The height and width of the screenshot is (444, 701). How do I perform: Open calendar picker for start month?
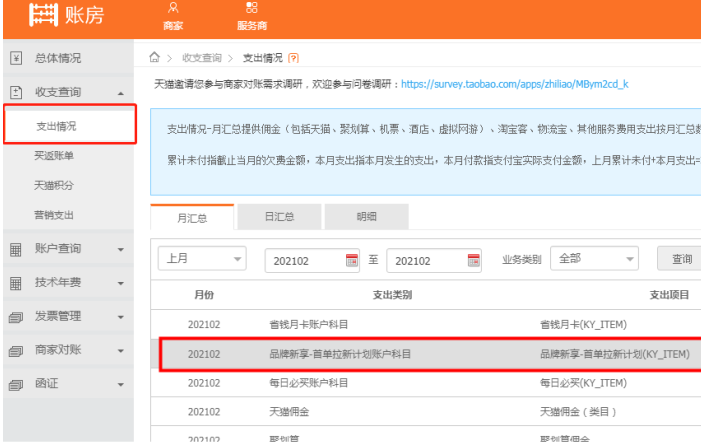[x=352, y=260]
